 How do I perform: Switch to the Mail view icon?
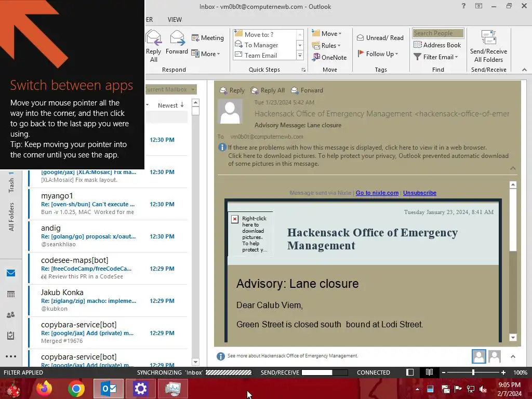click(x=11, y=273)
